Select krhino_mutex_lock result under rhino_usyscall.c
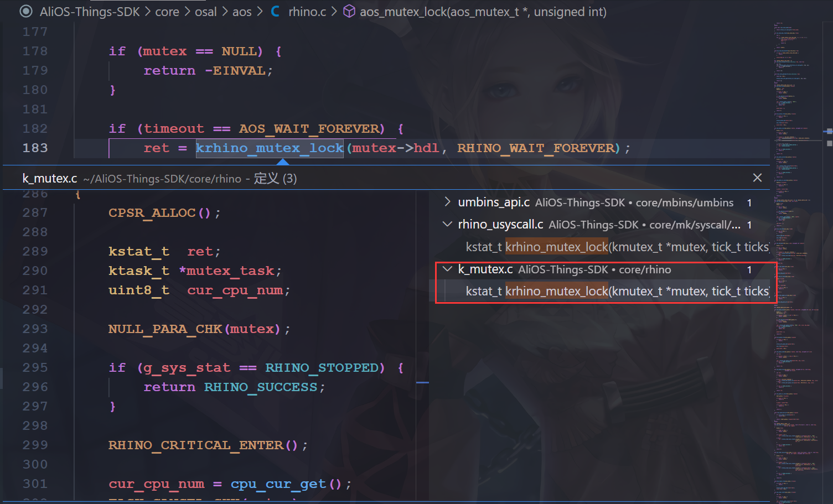The width and height of the screenshot is (833, 504). click(x=617, y=247)
